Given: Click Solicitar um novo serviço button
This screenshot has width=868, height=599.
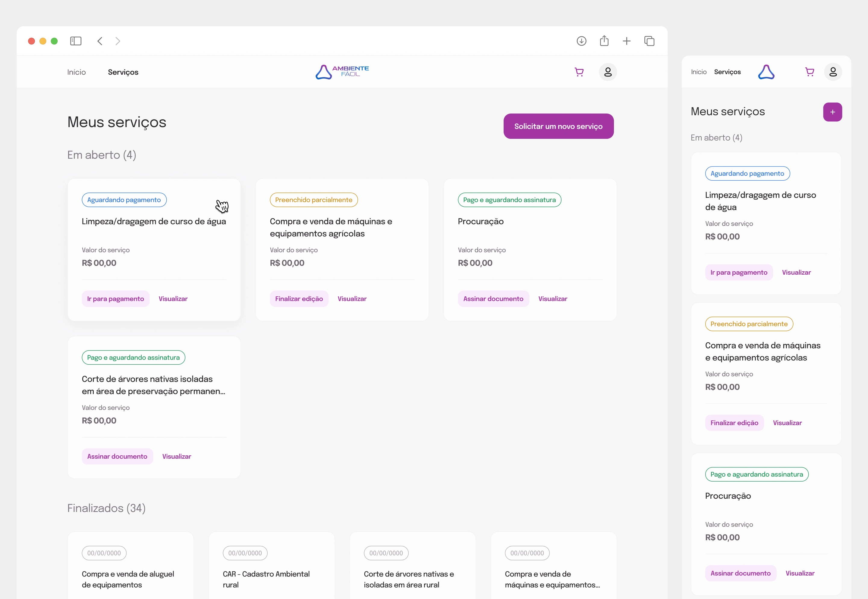Looking at the screenshot, I should 558,126.
